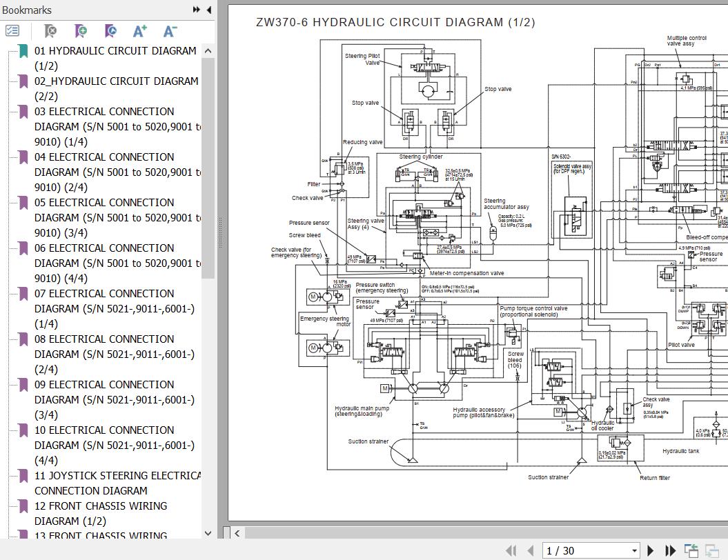Jump to the last page arrow
The image size is (728, 560).
coord(670,550)
